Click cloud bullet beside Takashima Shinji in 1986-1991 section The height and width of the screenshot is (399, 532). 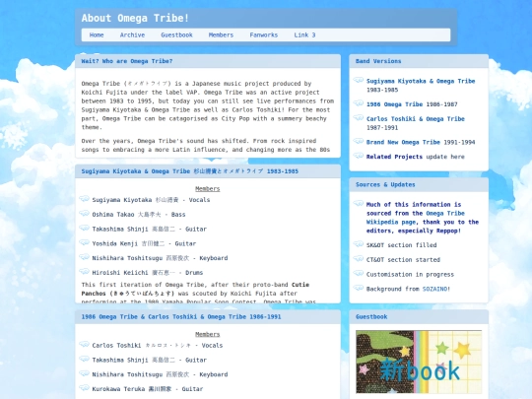(x=84, y=359)
